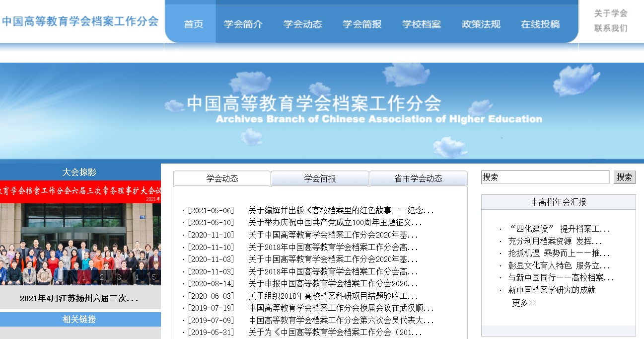This screenshot has height=339, width=644.
Task: Open the 2019-07-09 article on 第六次会员代表大...
Action: coord(341,321)
